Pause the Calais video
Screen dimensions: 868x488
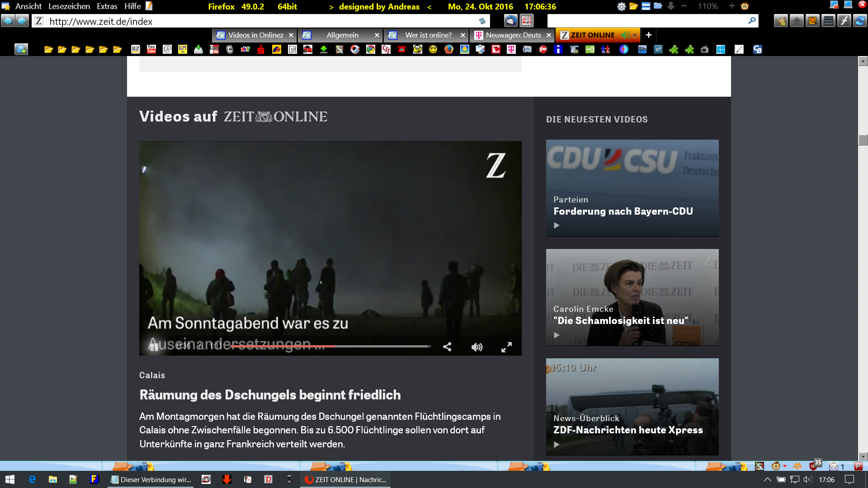154,347
